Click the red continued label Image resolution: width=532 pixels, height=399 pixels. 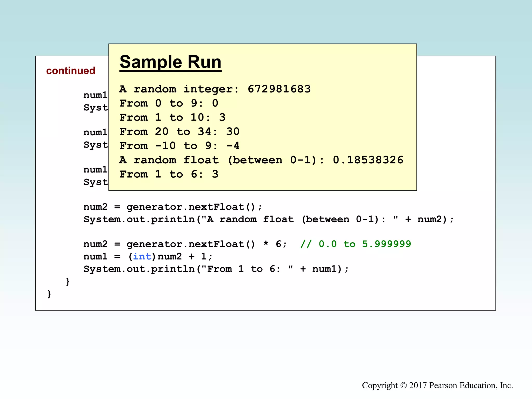pos(71,71)
